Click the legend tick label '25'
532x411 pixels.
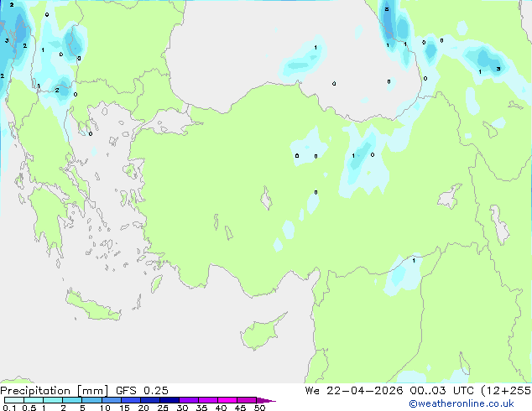pos(163,408)
